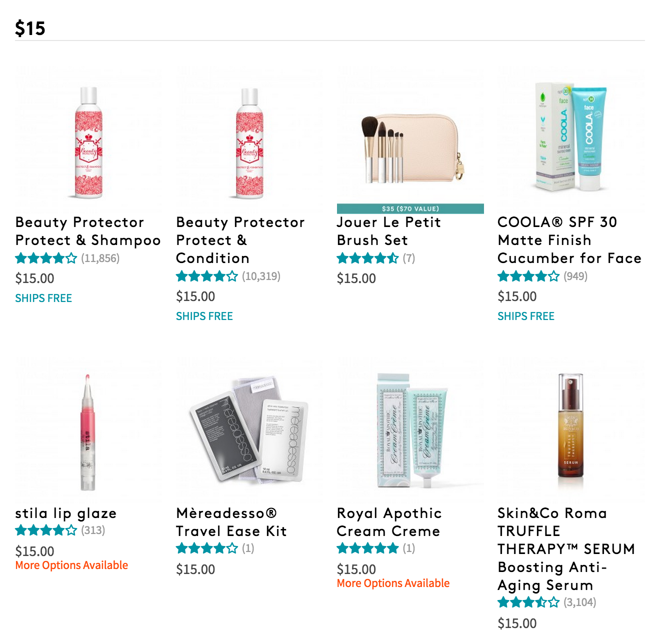
Task: Open the Beauty Protector Protect & Condition image
Action: (x=249, y=140)
